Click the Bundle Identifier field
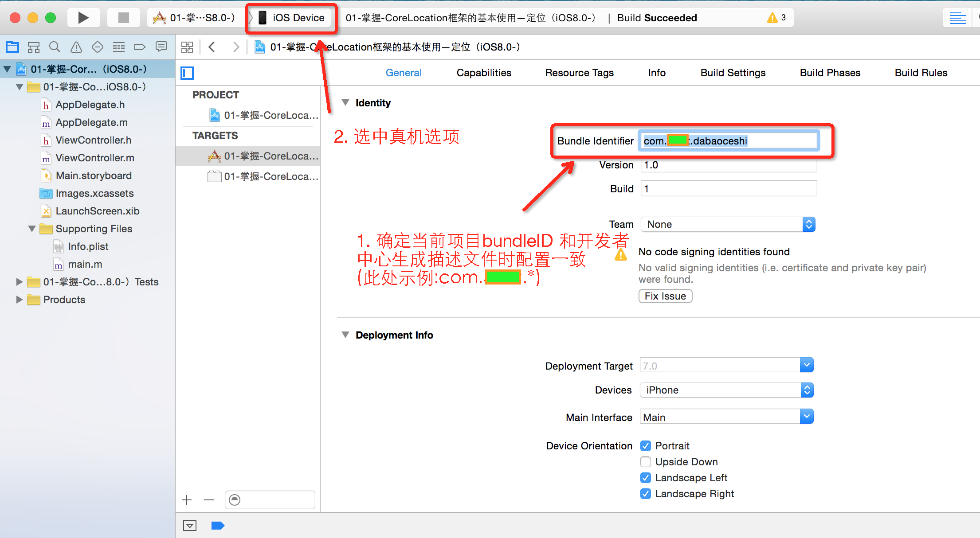Screen dimensions: 980x538 (729, 140)
